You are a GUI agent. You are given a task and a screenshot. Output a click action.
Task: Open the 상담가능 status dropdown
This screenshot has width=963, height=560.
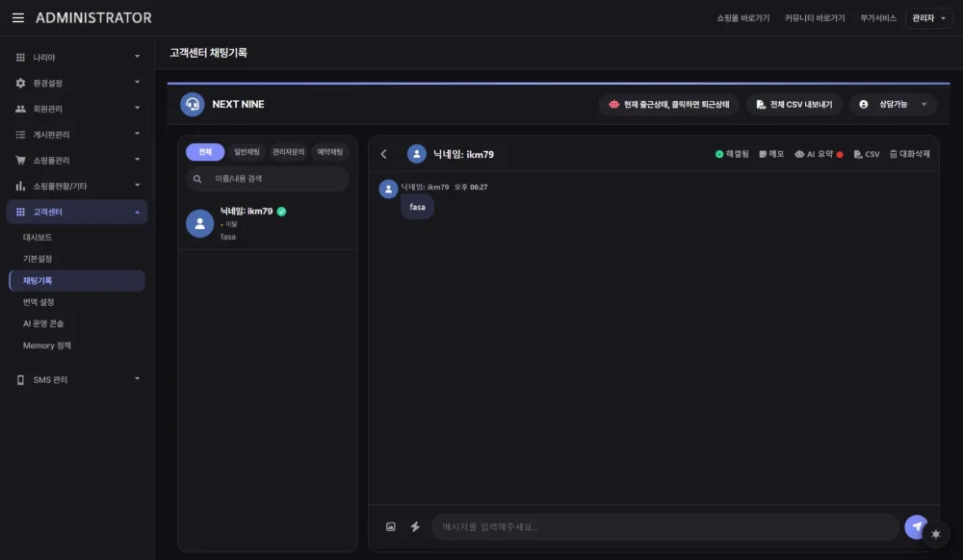pyautogui.click(x=893, y=104)
